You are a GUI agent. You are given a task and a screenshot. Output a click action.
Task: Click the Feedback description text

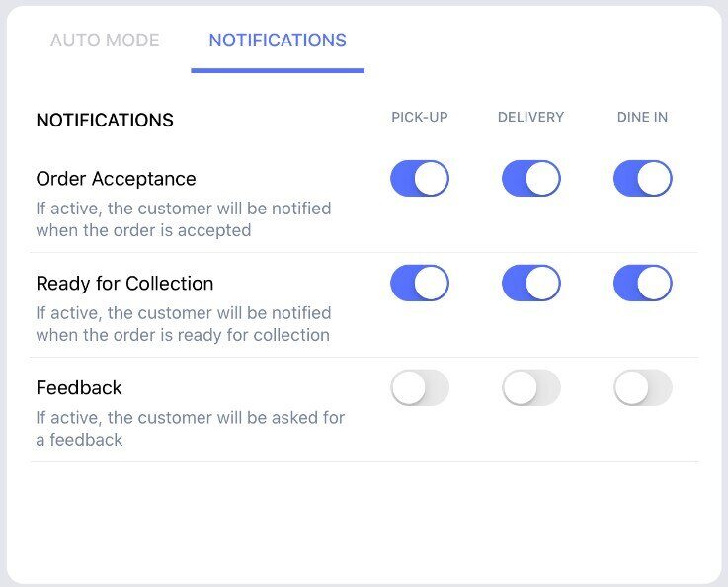pos(190,429)
